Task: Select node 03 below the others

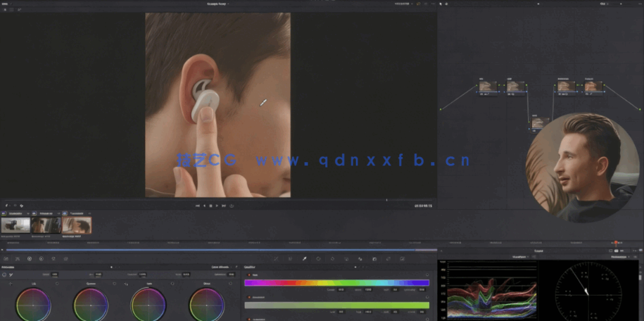Action: point(540,123)
